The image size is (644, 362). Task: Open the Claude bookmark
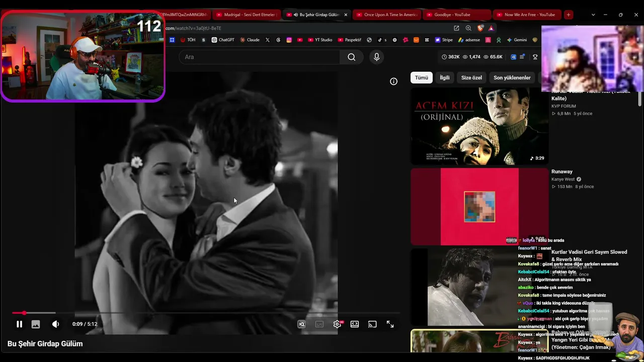click(x=250, y=40)
